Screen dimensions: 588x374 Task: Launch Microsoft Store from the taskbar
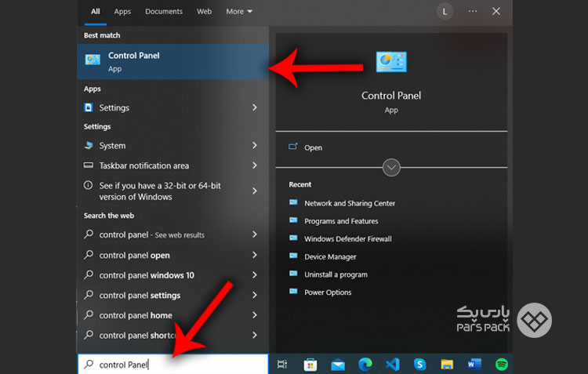(x=310, y=365)
